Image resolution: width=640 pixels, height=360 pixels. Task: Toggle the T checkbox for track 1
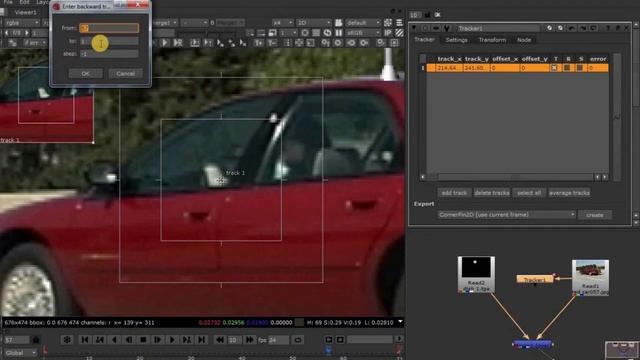click(554, 68)
